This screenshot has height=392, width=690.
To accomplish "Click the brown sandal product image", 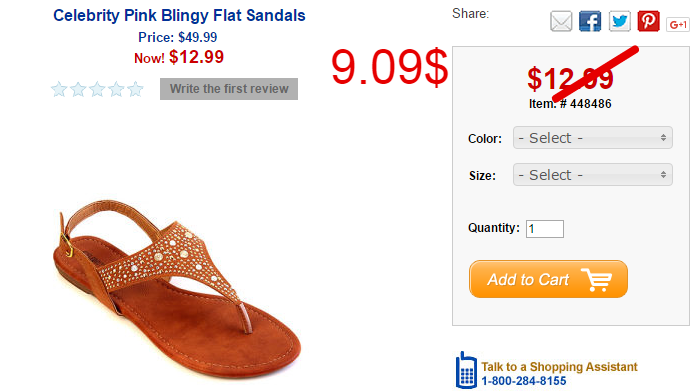I will (177, 289).
